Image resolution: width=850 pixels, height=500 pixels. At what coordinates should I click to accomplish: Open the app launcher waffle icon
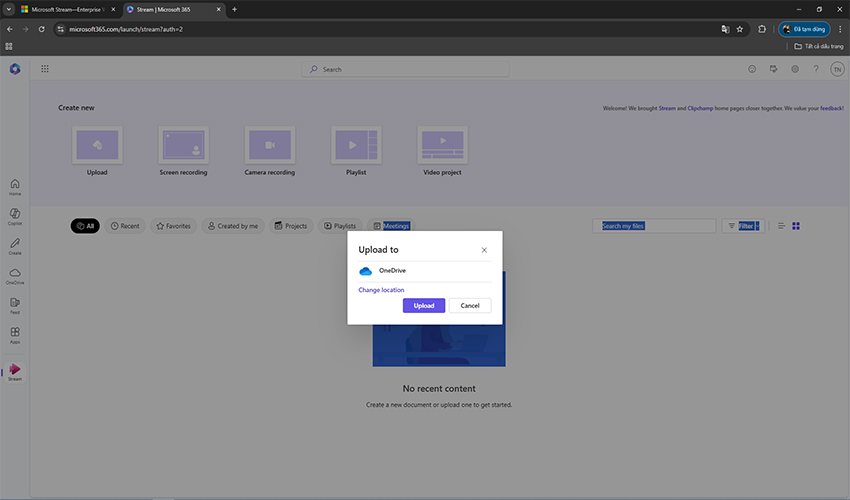[x=45, y=69]
